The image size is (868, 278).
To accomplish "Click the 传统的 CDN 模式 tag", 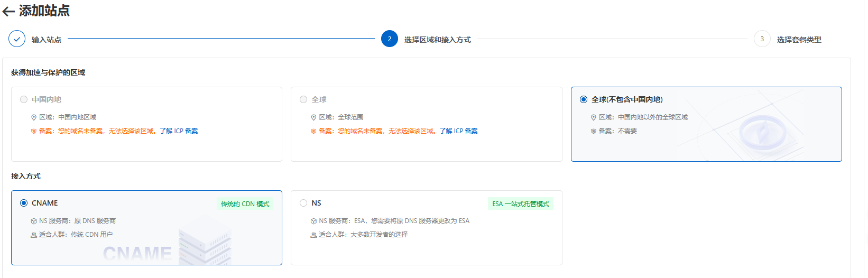I will [245, 204].
